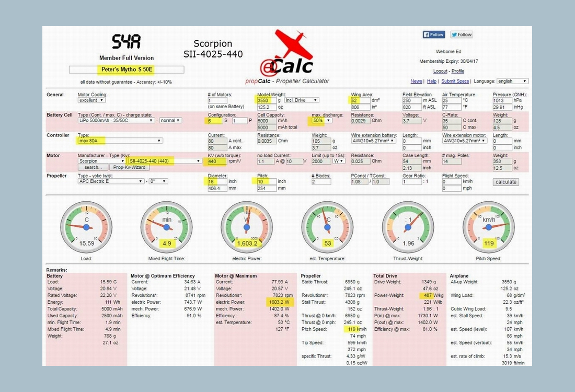Open the News link

click(416, 81)
